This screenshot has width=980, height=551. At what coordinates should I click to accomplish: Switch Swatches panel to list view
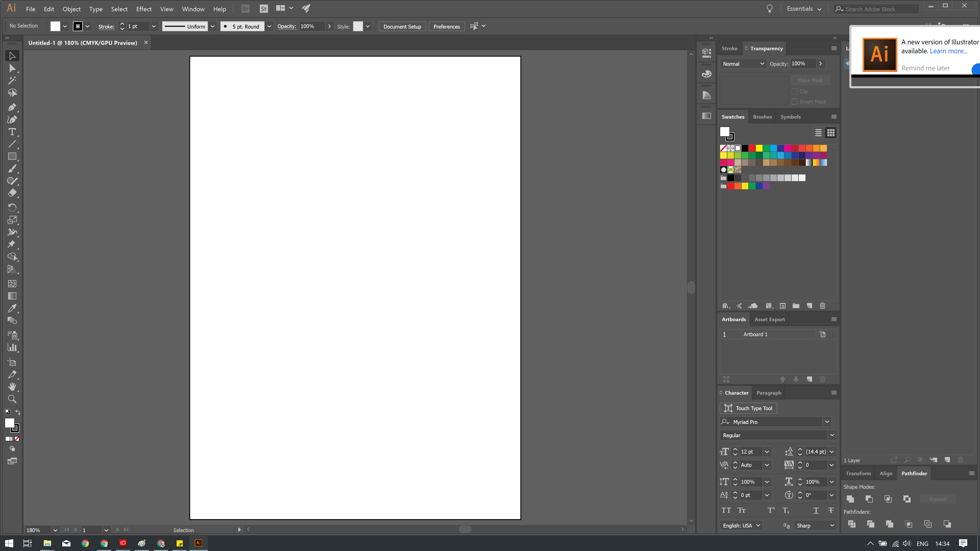tap(818, 132)
